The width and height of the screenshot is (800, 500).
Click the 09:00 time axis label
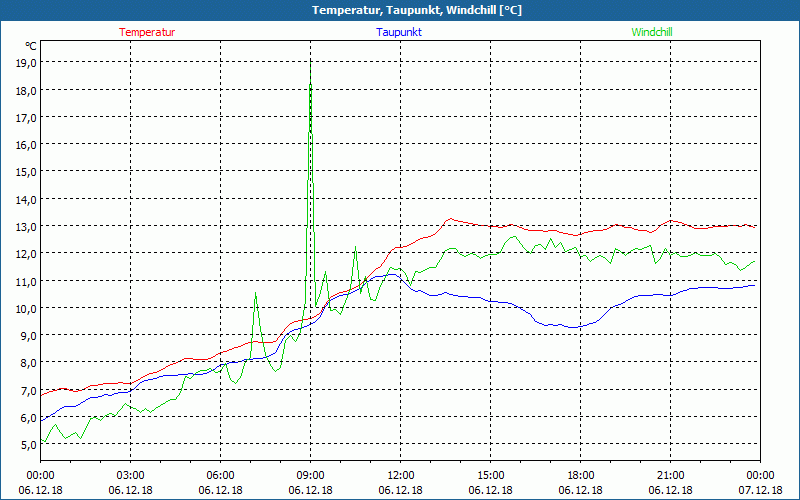point(311,475)
